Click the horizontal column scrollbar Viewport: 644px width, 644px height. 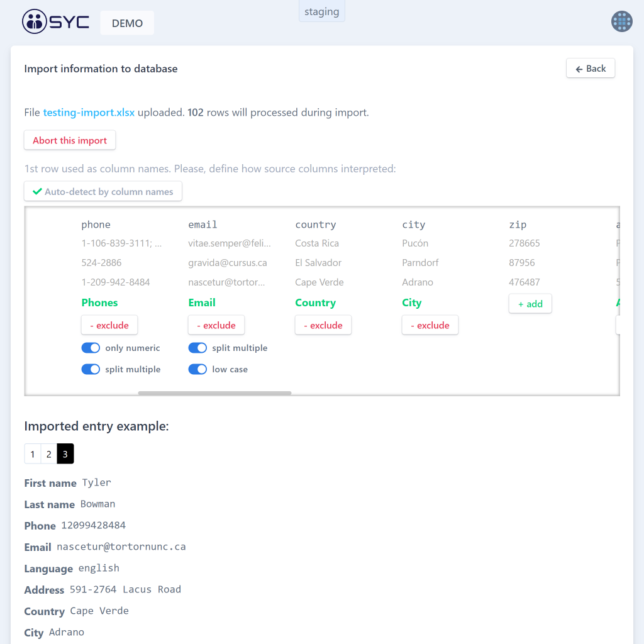pyautogui.click(x=214, y=393)
